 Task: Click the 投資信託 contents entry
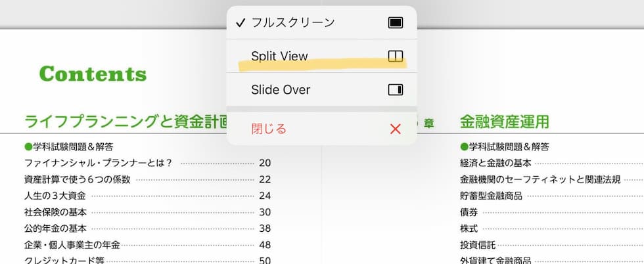[x=478, y=245]
